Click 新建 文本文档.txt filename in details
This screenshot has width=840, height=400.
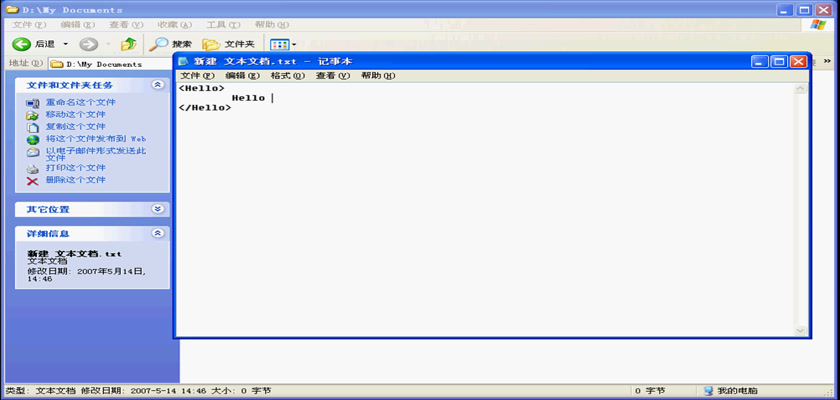pyautogui.click(x=74, y=254)
